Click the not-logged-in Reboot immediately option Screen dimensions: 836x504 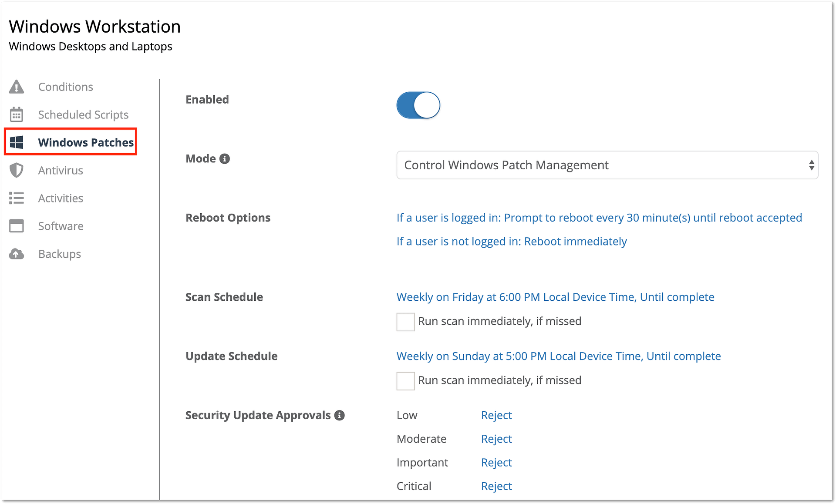(511, 242)
